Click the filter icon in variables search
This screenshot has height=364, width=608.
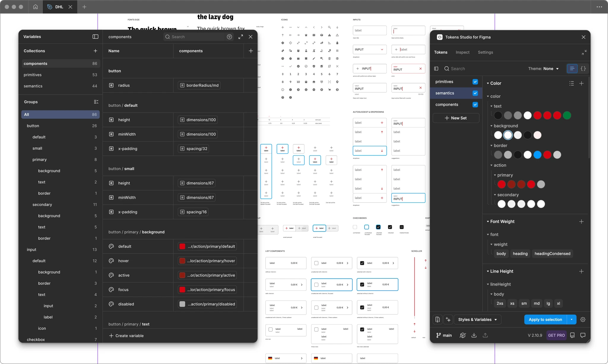229,37
